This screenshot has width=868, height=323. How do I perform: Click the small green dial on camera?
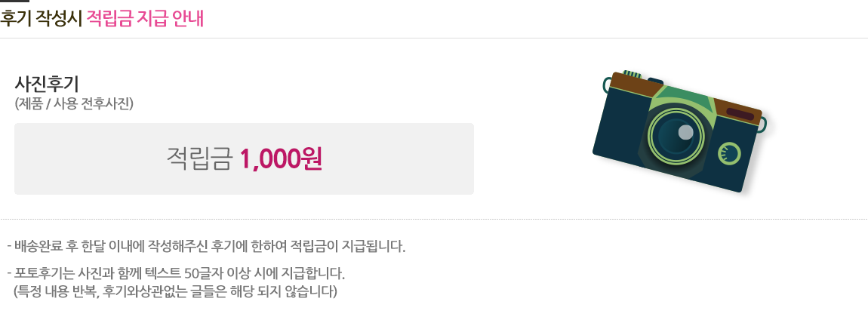pyautogui.click(x=730, y=154)
